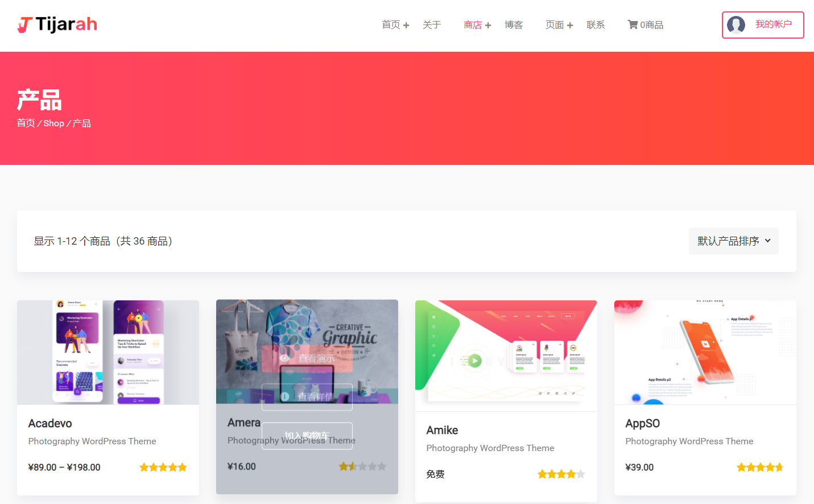Image resolution: width=814 pixels, height=504 pixels.
Task: Click the Amike product title
Action: pos(442,430)
